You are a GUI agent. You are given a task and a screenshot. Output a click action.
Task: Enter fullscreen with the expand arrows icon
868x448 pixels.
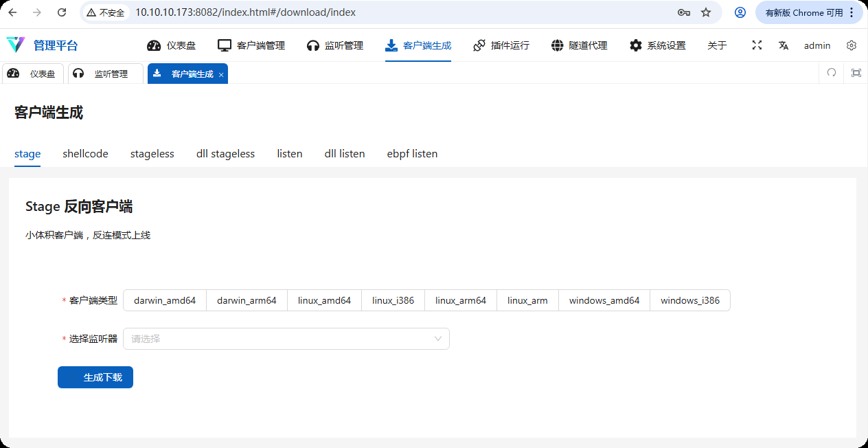tap(757, 45)
